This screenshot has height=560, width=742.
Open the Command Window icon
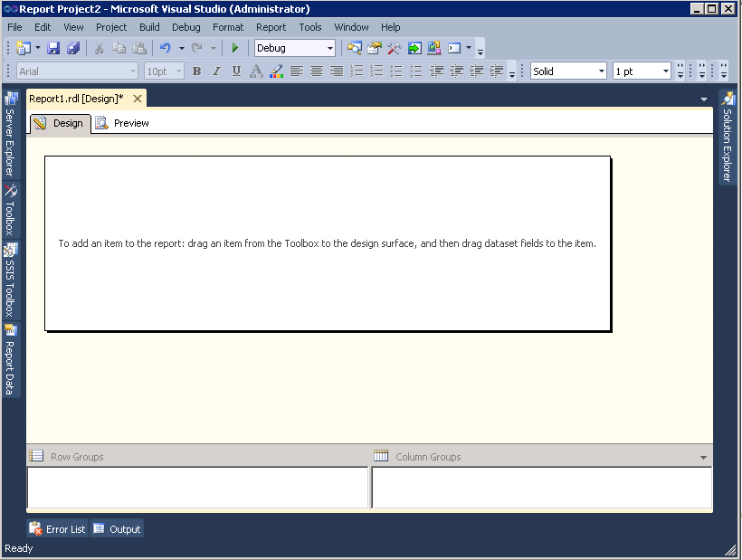point(454,48)
